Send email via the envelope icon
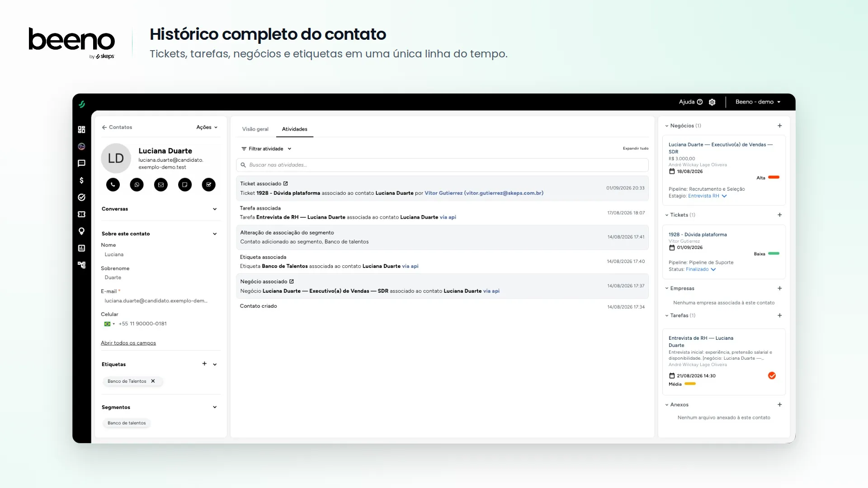Screen dimensions: 868x488 click(x=161, y=184)
